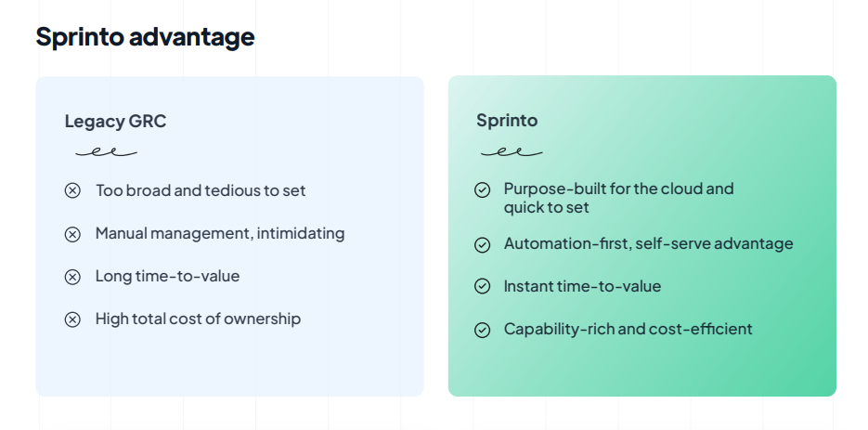The width and height of the screenshot is (868, 430).
Task: Click the High total cost of ownership text
Action: (x=198, y=319)
